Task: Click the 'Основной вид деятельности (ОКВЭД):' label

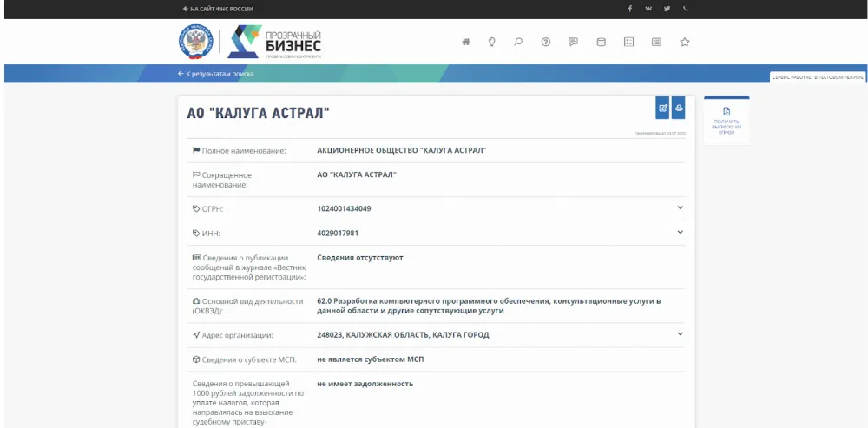Action: tap(248, 306)
